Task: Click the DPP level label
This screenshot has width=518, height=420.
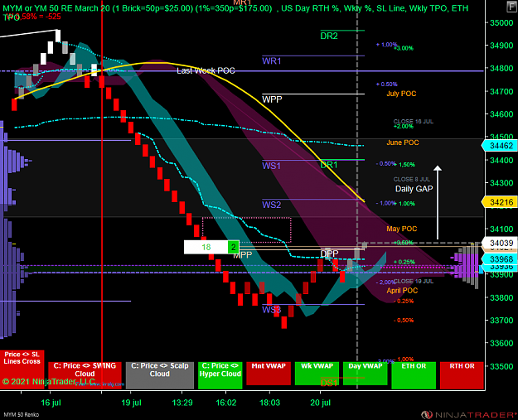Action: click(x=329, y=253)
